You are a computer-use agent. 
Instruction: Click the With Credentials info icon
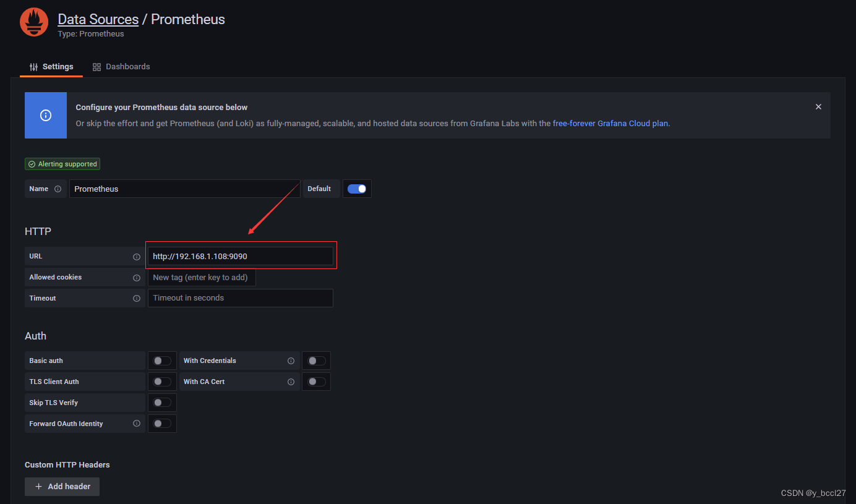(x=291, y=361)
